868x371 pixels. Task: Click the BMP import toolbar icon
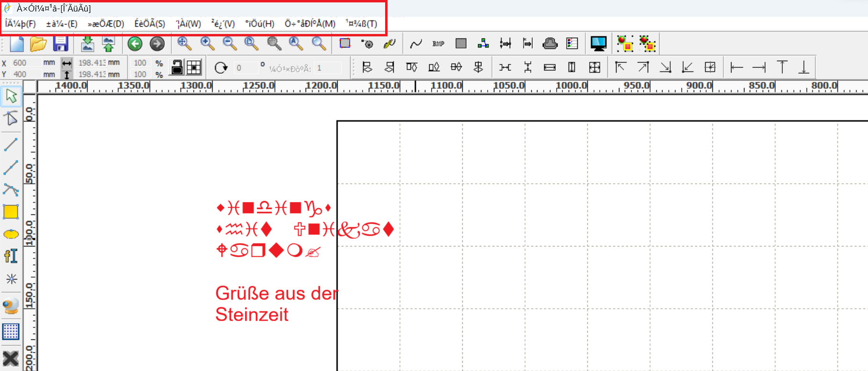pyautogui.click(x=438, y=44)
